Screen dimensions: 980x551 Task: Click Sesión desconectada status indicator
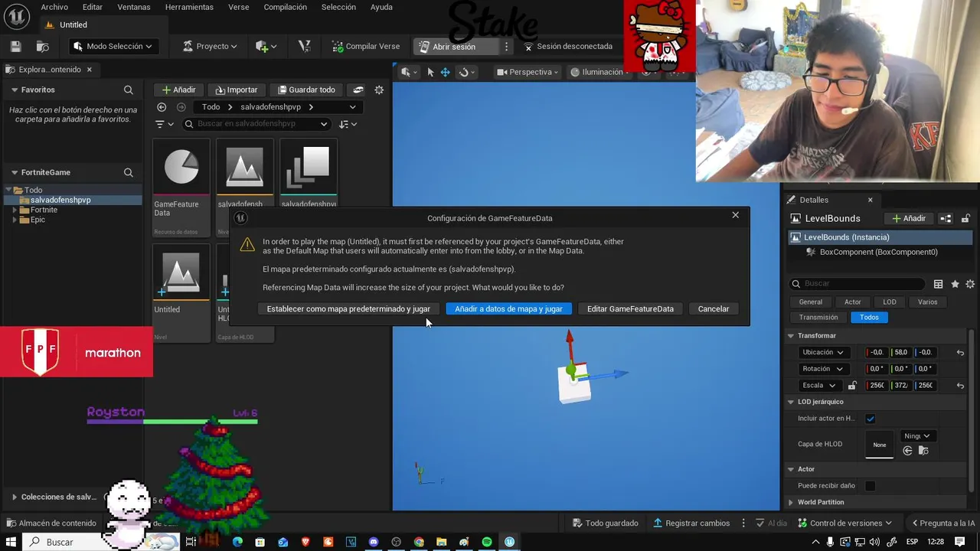click(568, 47)
